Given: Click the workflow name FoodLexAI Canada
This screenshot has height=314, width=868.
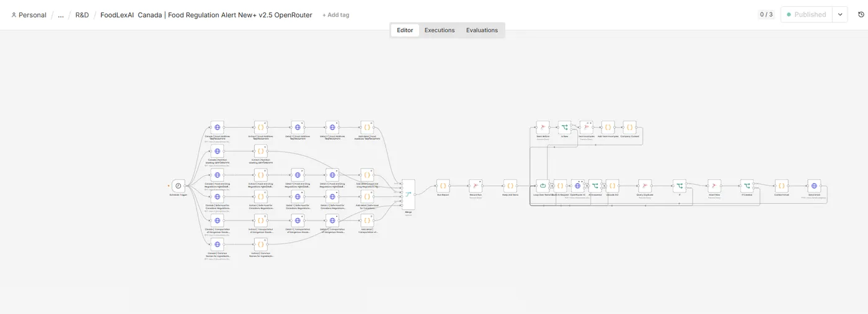Looking at the screenshot, I should tap(206, 15).
